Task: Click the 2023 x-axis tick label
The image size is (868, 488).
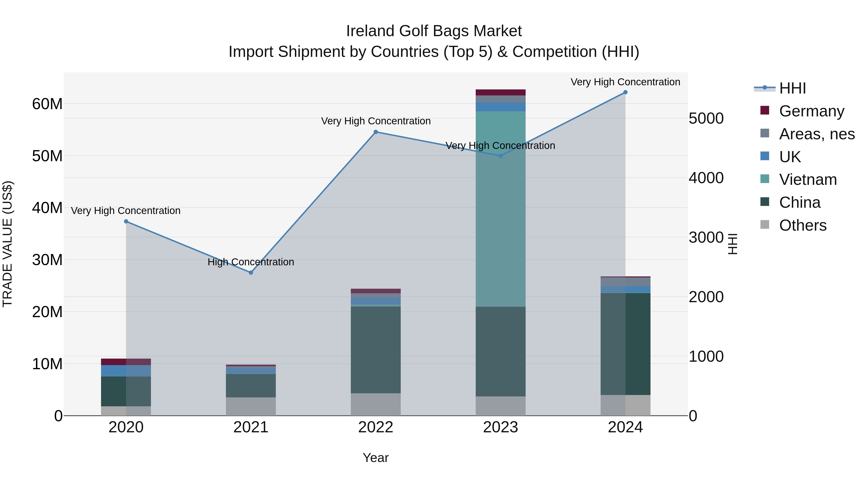Action: tap(500, 427)
